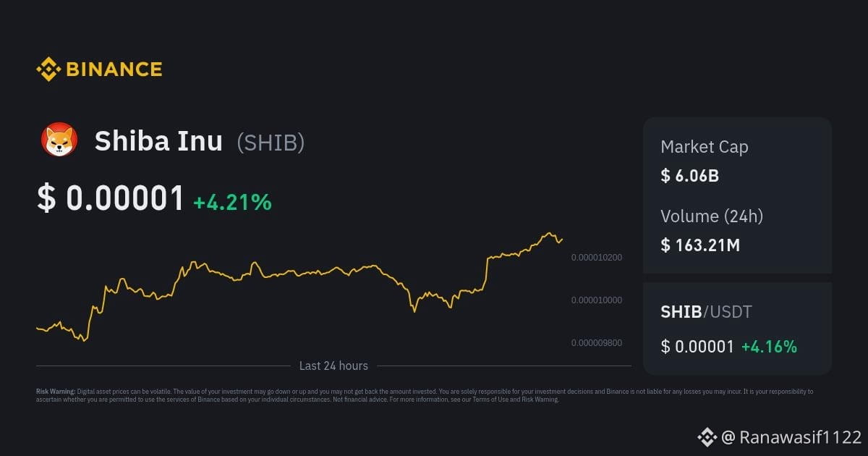Click the 0.000009800 chart axis label
Viewport: 868px width, 456px height.
[596, 343]
